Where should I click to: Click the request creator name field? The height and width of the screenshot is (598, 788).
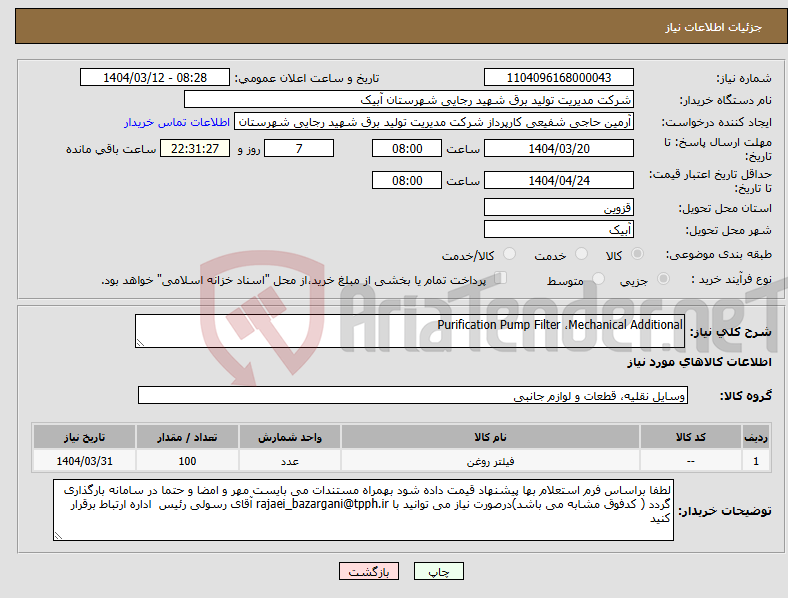(434, 122)
